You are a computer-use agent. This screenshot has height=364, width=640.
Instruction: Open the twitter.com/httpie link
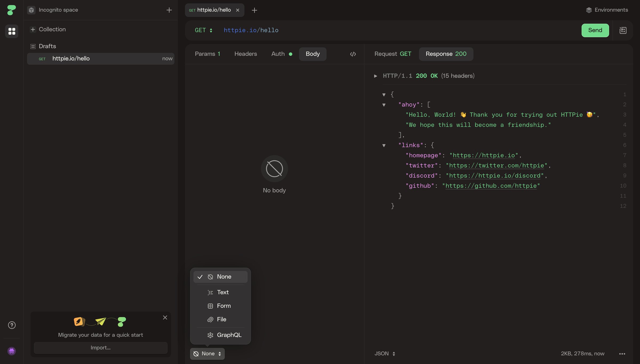[496, 165]
